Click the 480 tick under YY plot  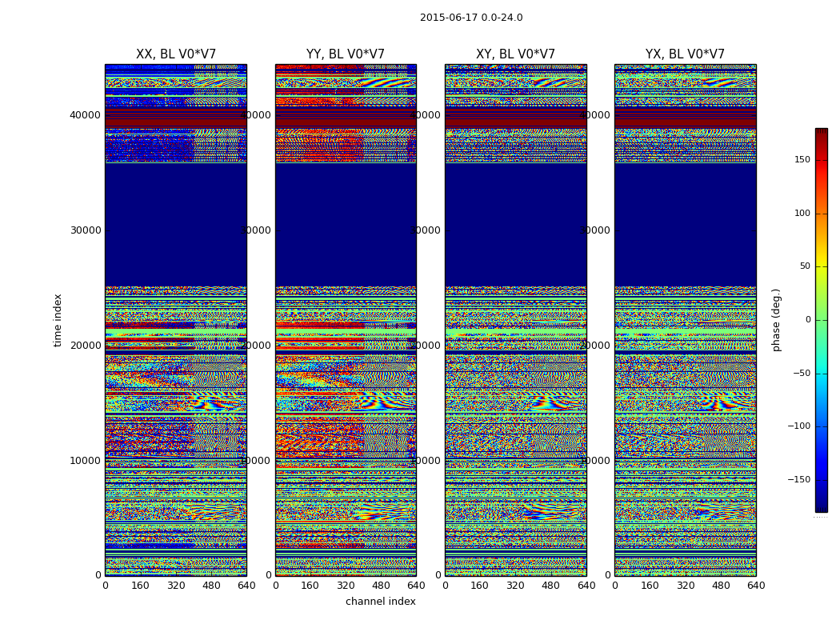tap(381, 586)
